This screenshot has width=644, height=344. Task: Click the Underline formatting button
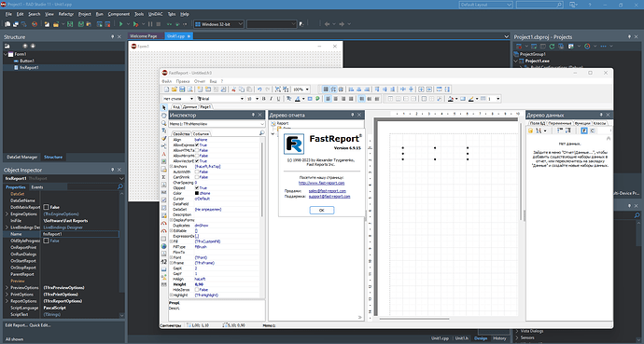coord(278,99)
